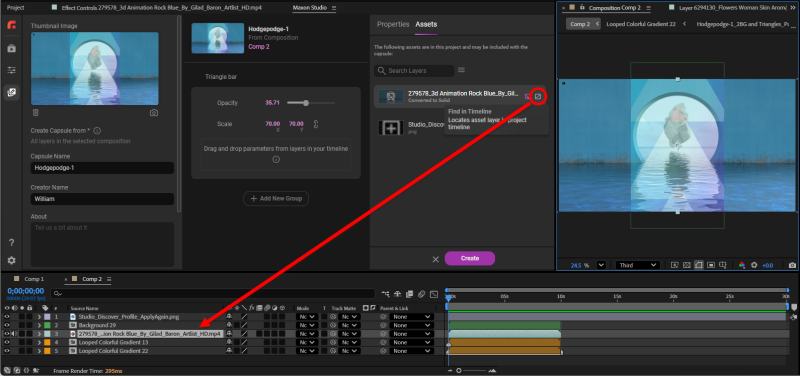
Task: Toggle layer switches pane at timeline bottom-left
Action: 7,371
